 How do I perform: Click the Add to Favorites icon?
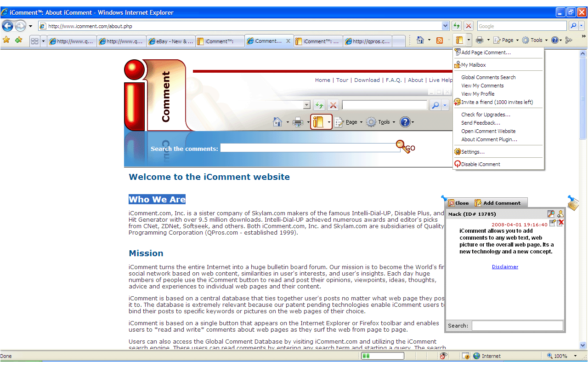(19, 40)
